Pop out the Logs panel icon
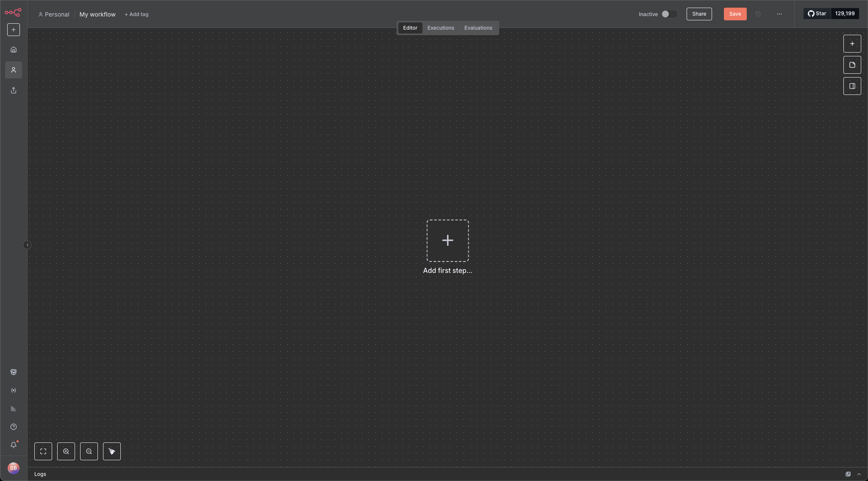This screenshot has width=868, height=481. [x=848, y=474]
